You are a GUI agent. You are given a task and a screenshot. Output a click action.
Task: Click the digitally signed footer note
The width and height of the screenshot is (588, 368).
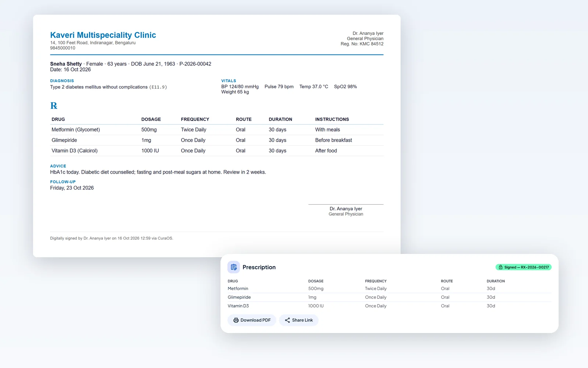coord(112,238)
